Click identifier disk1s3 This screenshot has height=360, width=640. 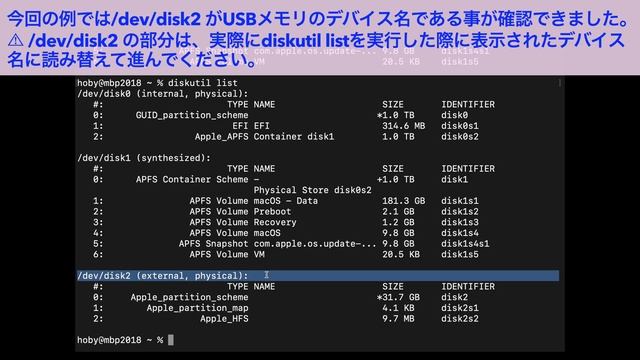460,222
